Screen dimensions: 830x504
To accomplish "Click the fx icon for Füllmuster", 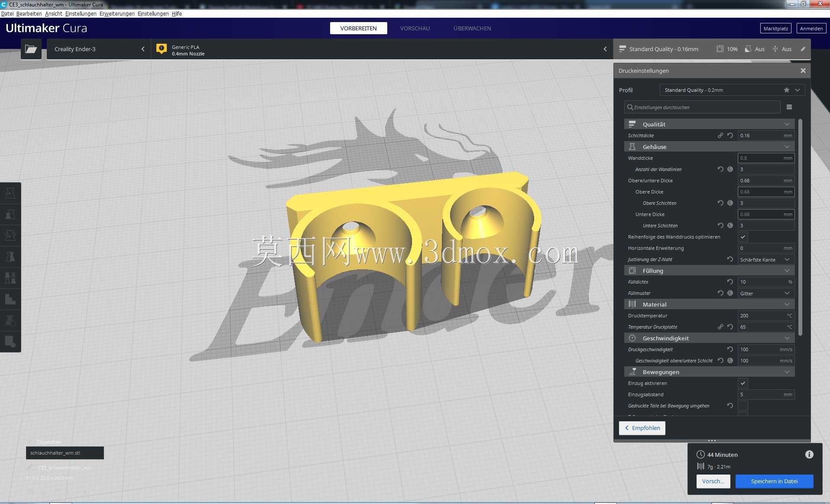I will pyautogui.click(x=730, y=293).
